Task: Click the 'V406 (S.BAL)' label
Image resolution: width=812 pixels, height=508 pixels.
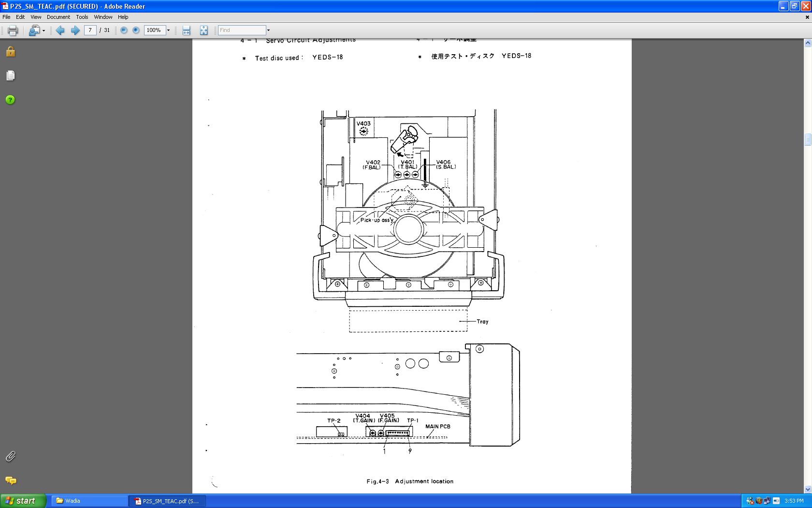Action: [x=446, y=165]
